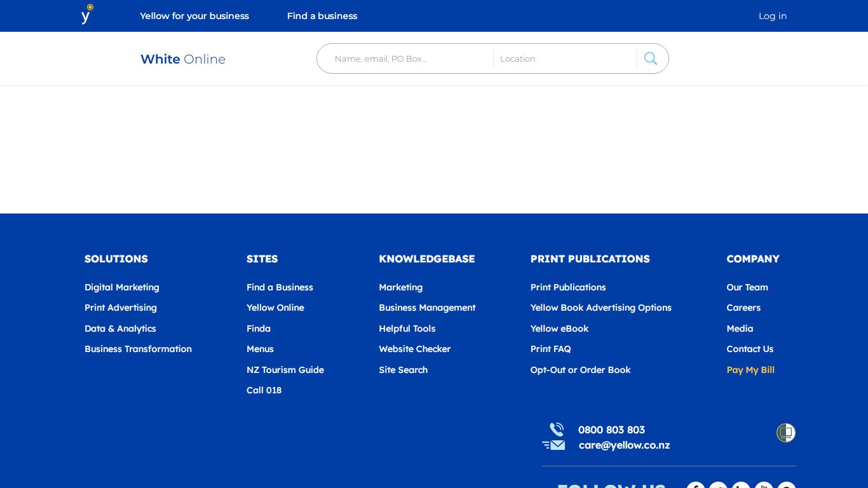Open Yellow eBook link
Viewport: 868px width, 488px height.
pos(560,329)
